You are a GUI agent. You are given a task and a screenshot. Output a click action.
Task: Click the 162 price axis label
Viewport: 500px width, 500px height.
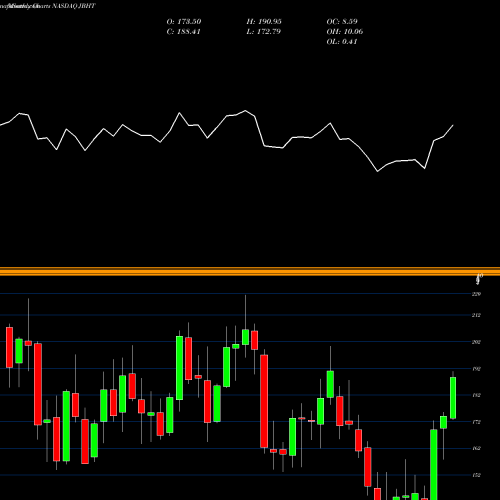tap(476, 448)
